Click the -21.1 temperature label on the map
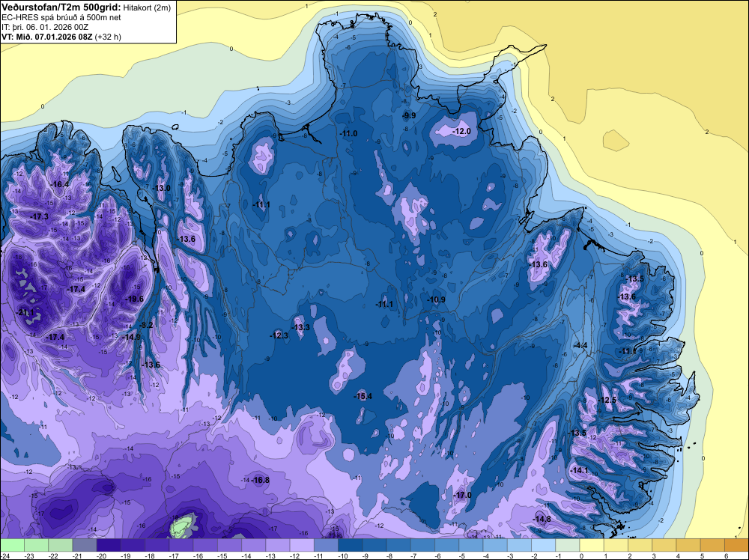Viewport: 749px width, 560px height. tap(25, 313)
